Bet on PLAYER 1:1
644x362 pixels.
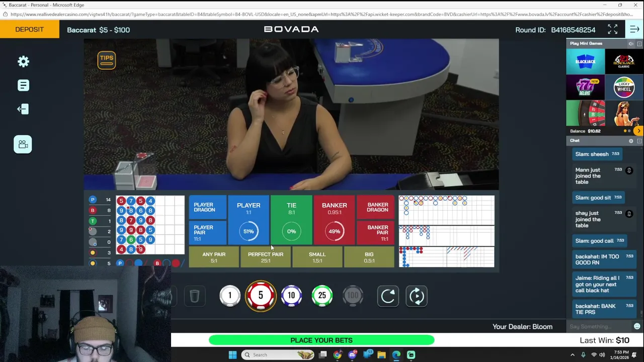pos(249,220)
